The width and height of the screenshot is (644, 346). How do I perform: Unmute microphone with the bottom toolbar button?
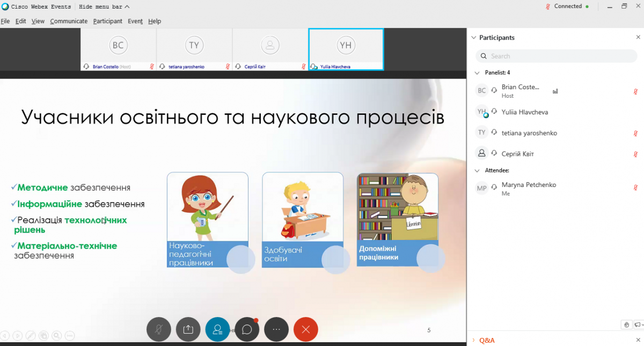[x=159, y=329]
